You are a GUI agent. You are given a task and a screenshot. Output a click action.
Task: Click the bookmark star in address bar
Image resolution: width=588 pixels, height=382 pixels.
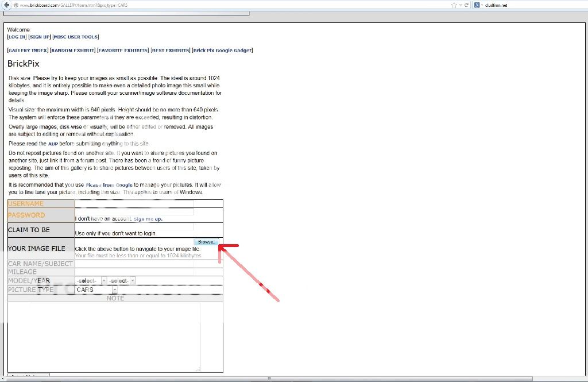454,5
